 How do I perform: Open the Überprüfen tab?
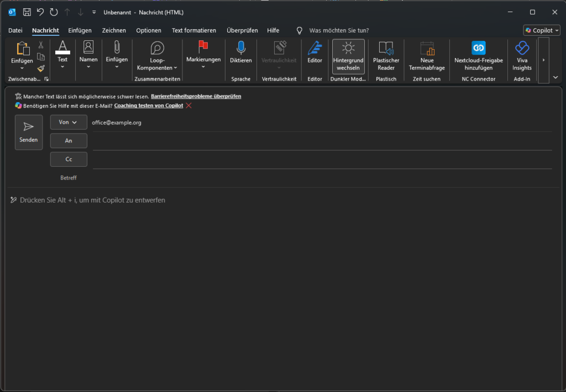tap(242, 30)
